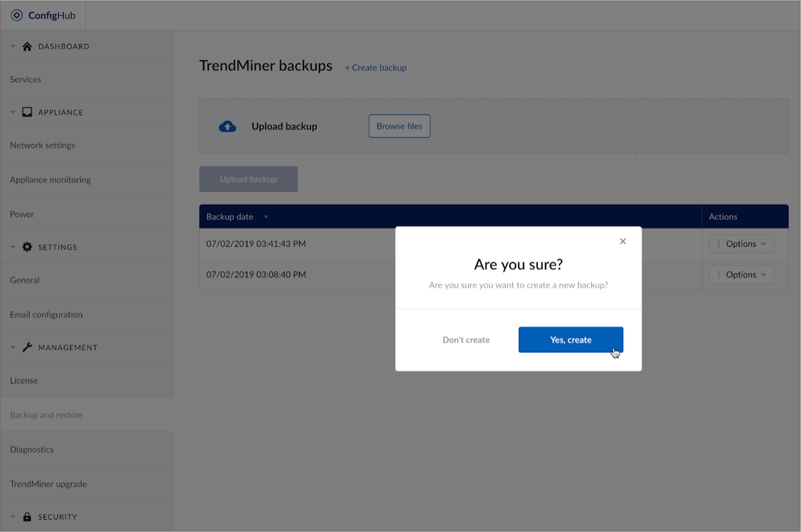The width and height of the screenshot is (801, 532).
Task: Click the Security padlock icon
Action: click(x=27, y=517)
